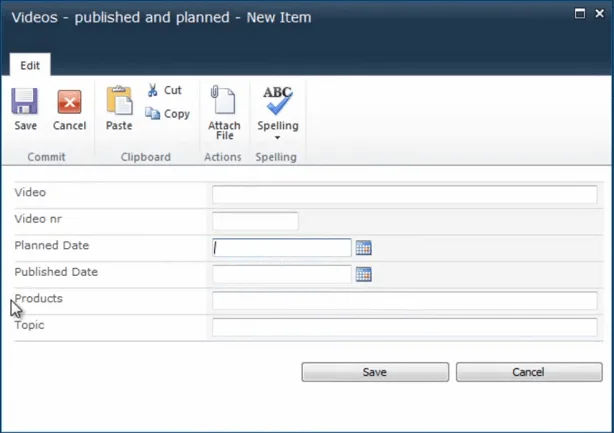Click the Save floppy disk icon in ribbon
Screen dimensions: 614x433
[x=25, y=102]
